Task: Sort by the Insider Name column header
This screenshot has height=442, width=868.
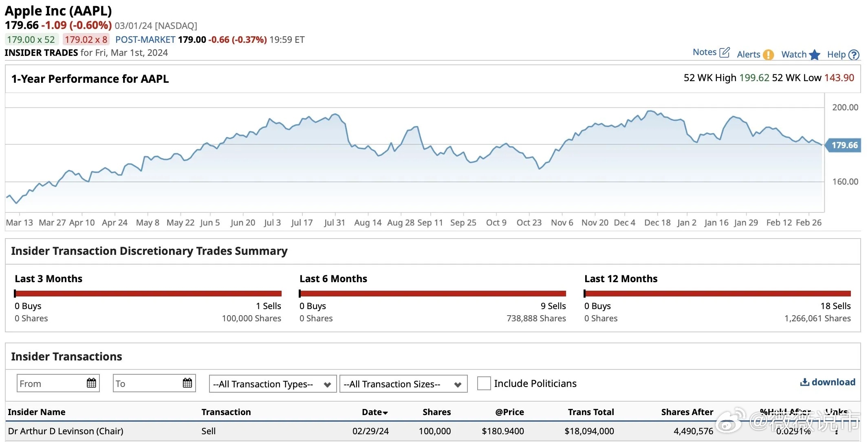Action: 37,412
